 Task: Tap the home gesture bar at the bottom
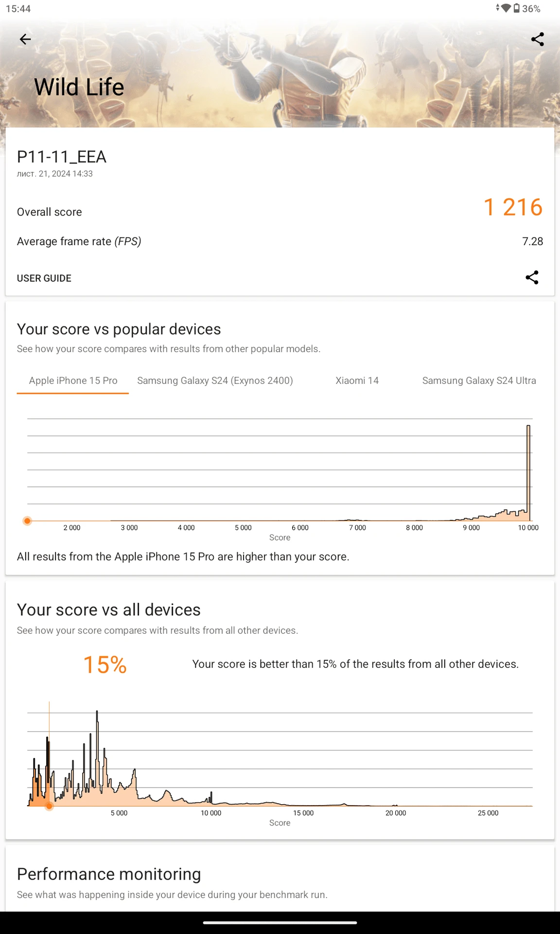280,922
